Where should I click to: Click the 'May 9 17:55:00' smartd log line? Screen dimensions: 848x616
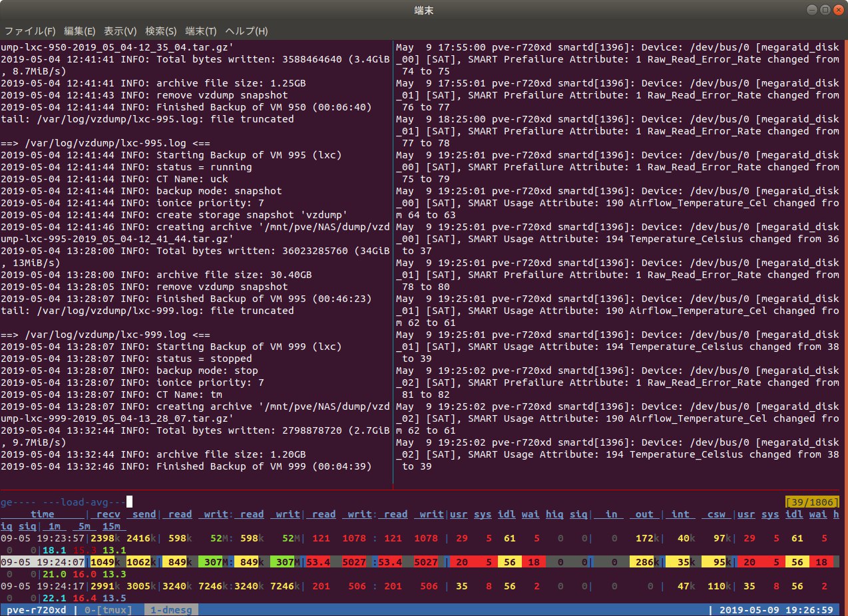click(x=618, y=47)
